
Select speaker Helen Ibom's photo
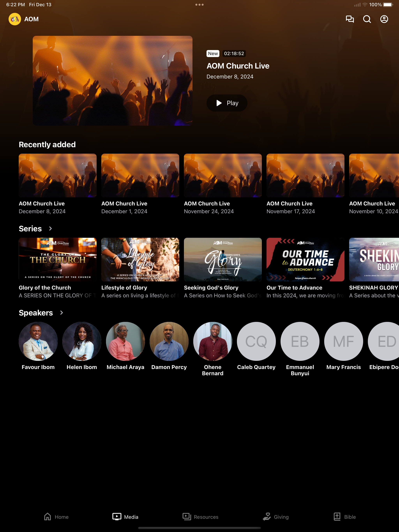point(82,341)
